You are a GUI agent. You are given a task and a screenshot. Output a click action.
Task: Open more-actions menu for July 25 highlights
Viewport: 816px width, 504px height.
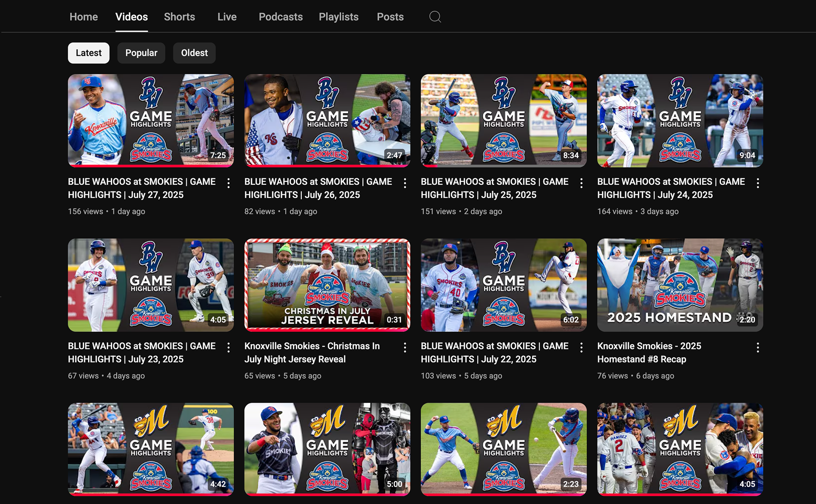tap(581, 183)
